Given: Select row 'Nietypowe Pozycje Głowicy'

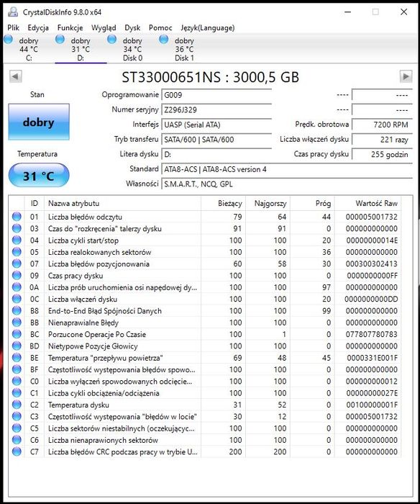Looking at the screenshot, I should (205, 346).
